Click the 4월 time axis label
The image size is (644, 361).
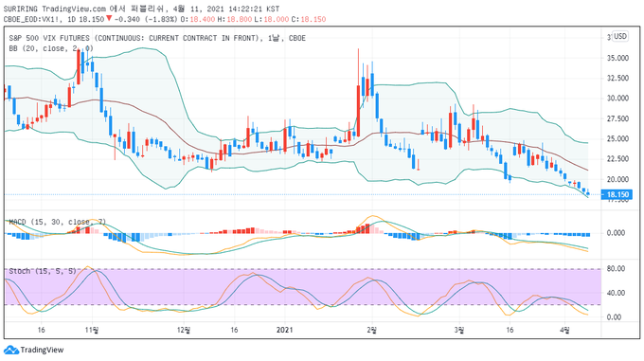564,330
